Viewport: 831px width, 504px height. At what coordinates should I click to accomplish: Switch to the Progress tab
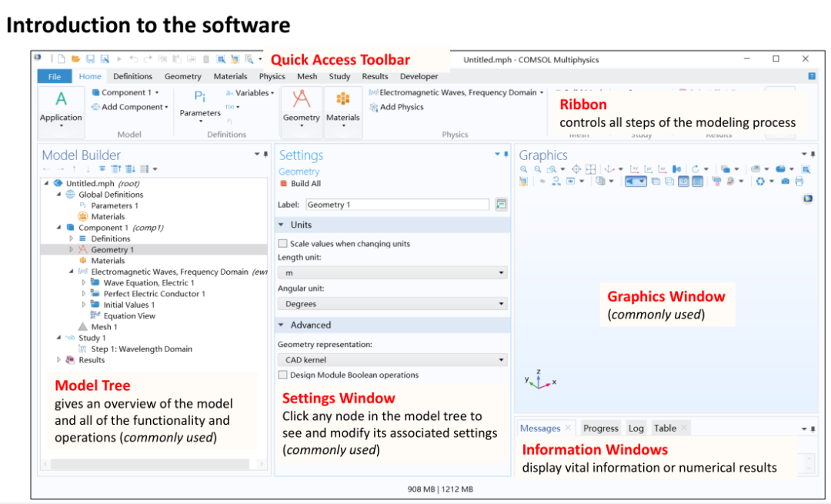coord(600,429)
